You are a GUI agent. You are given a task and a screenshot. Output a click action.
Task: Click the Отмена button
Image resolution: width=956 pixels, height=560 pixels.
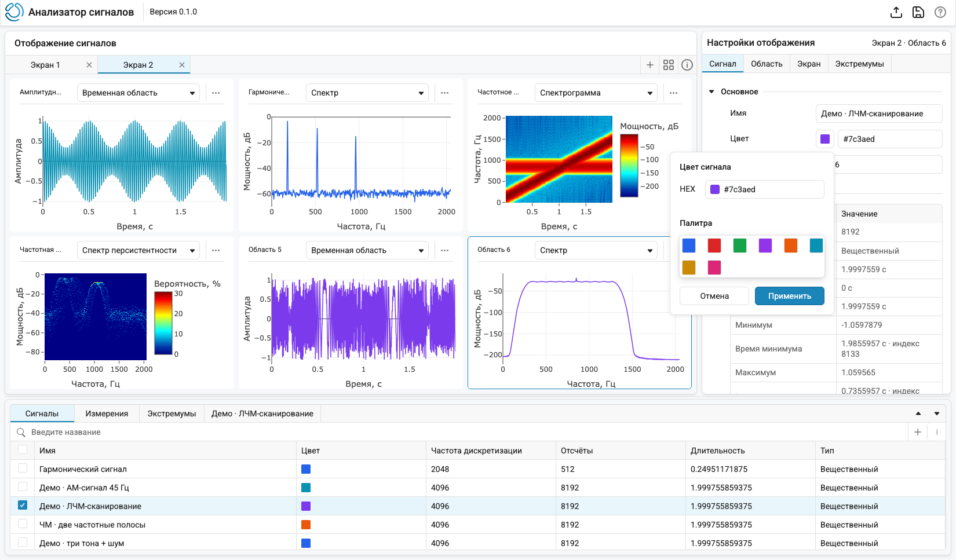[x=714, y=296]
